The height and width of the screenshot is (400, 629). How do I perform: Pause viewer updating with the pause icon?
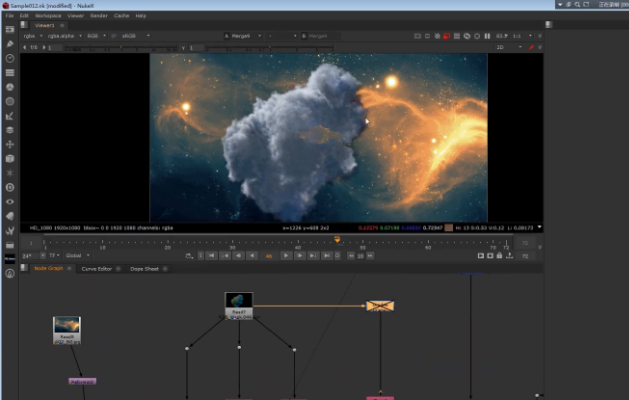tap(487, 36)
